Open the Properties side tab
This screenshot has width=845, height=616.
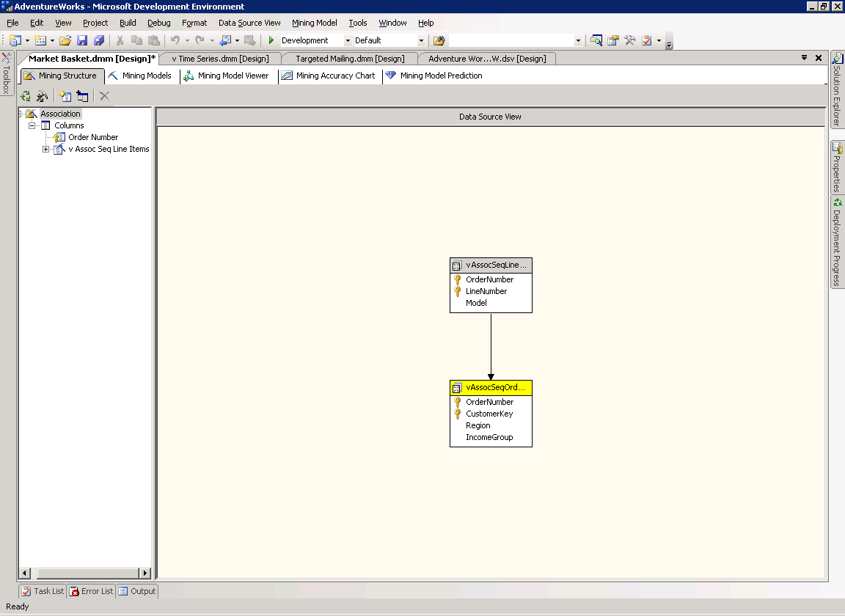(837, 167)
